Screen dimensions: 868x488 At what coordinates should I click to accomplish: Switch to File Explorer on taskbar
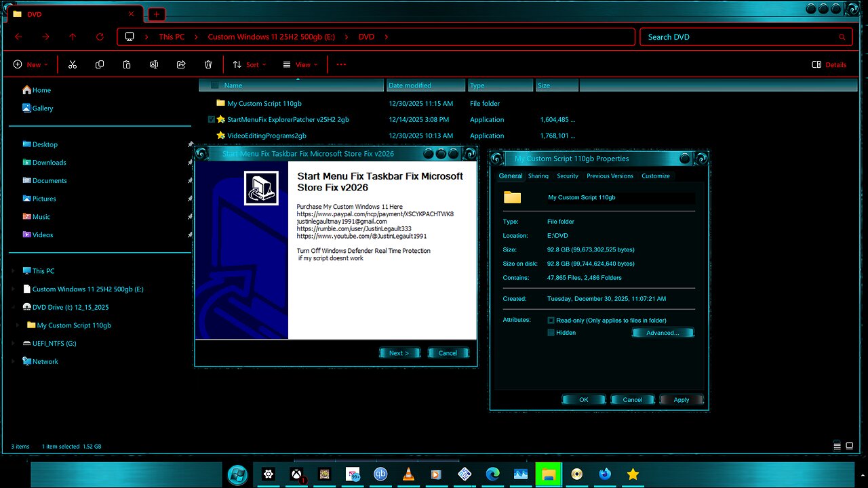pyautogui.click(x=549, y=474)
